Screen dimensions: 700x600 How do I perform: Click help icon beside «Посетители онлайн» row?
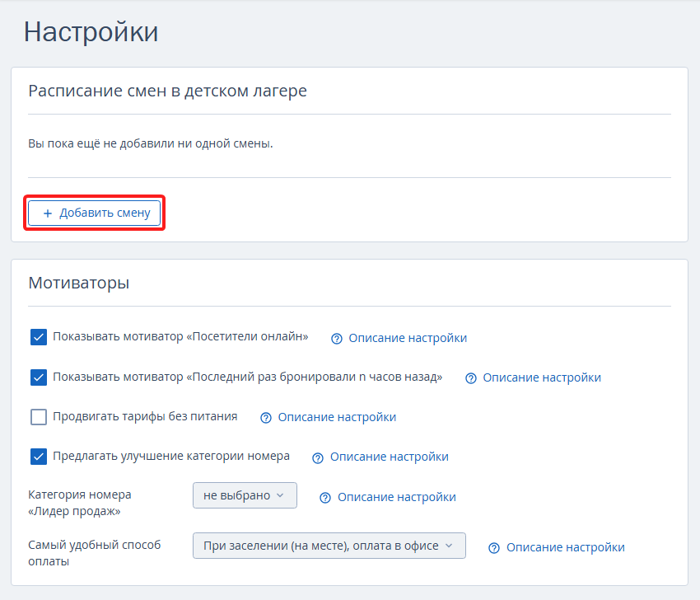337,339
